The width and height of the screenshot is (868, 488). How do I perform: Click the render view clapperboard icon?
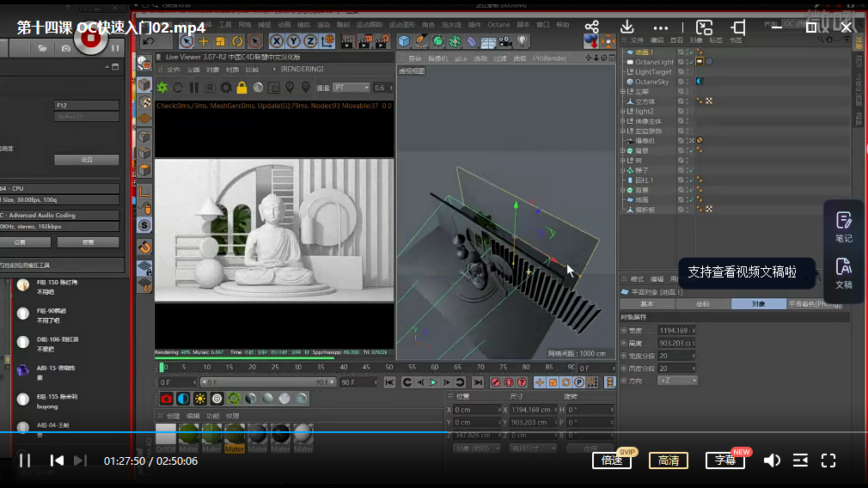(x=348, y=41)
